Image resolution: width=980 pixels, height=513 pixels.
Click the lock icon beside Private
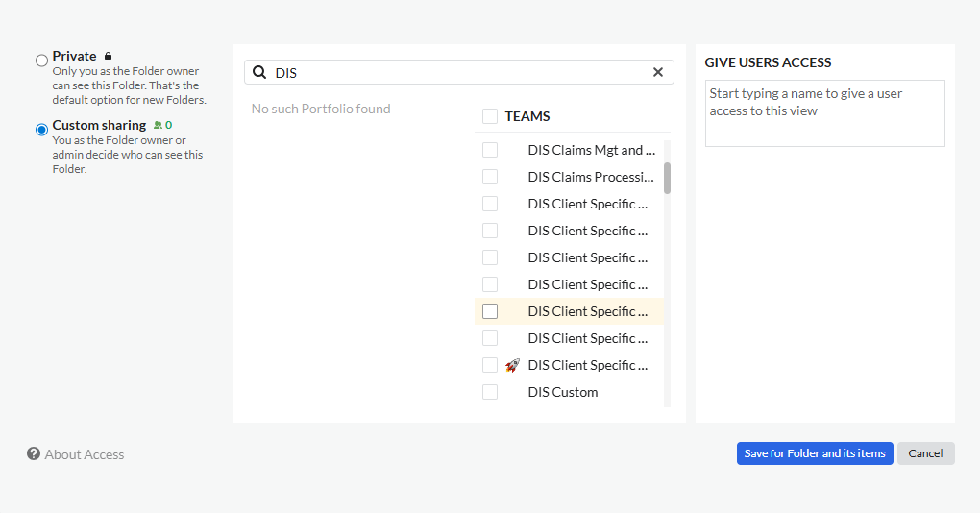coord(108,57)
